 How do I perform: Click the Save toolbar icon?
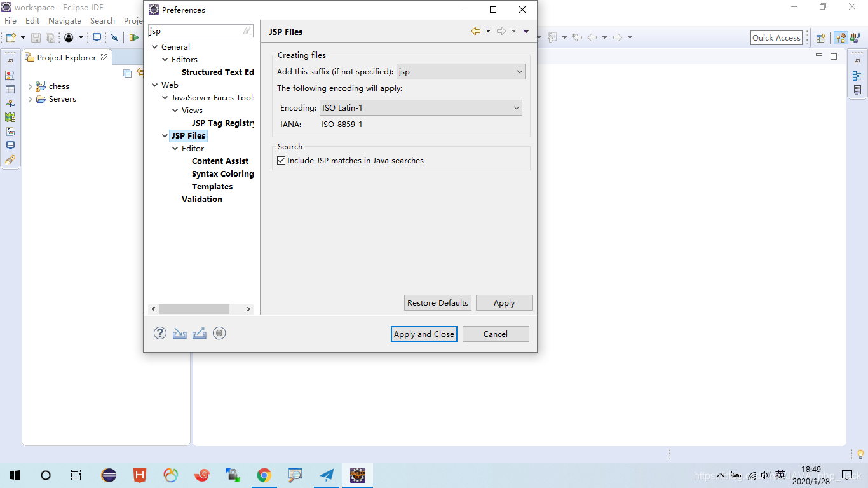pos(36,38)
